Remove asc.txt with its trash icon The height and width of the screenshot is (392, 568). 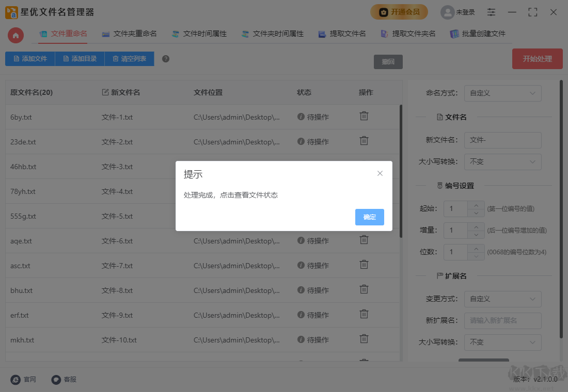pyautogui.click(x=364, y=265)
